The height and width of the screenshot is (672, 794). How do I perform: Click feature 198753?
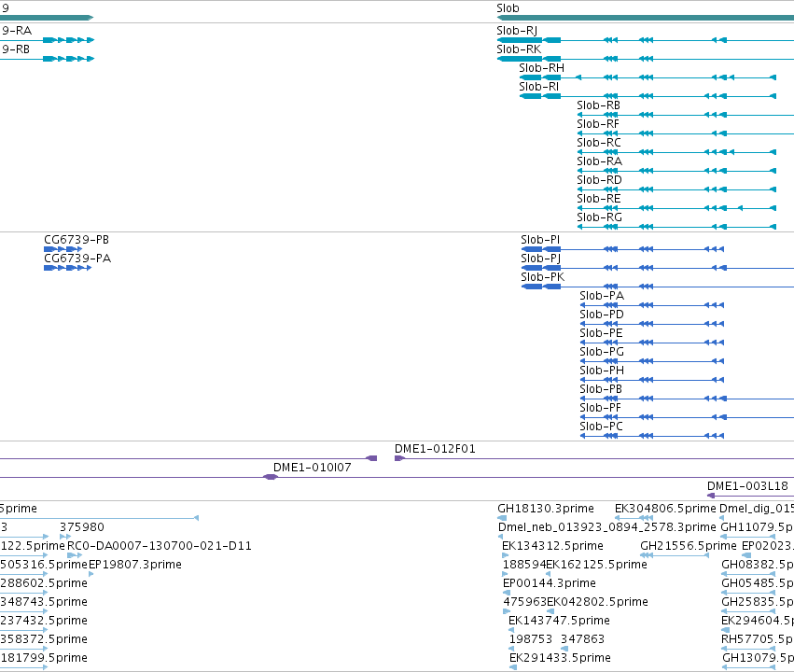531,639
